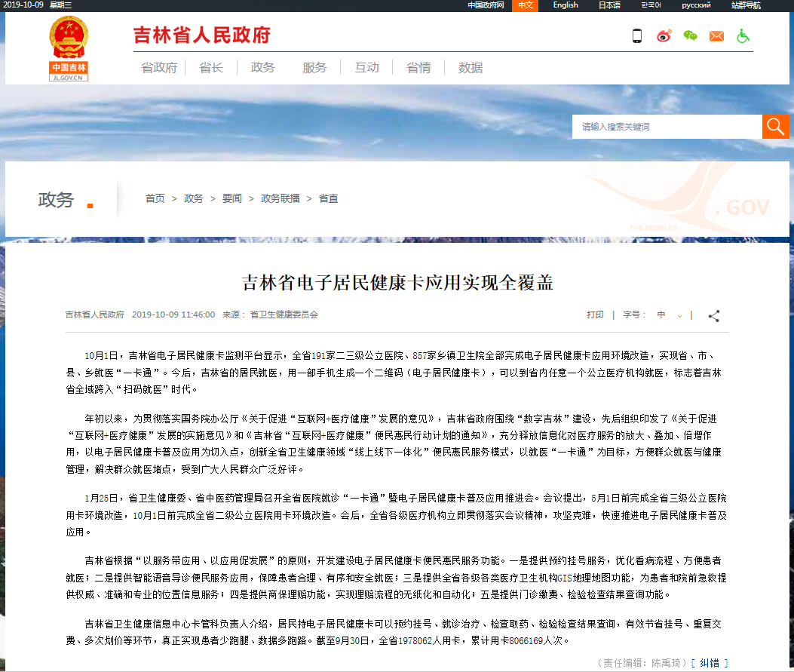This screenshot has width=794, height=672.
Task: Select the 数据 navigation menu item
Action: [x=471, y=68]
